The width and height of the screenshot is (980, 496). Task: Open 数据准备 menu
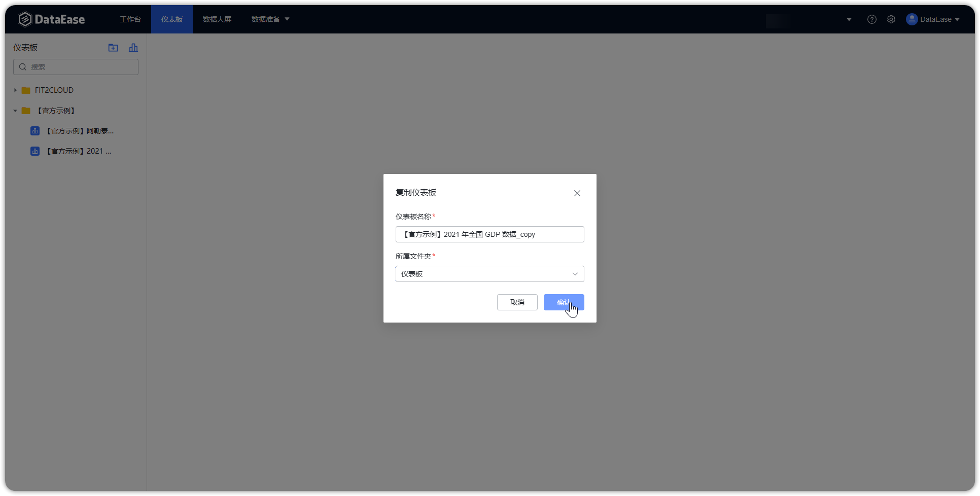point(266,19)
